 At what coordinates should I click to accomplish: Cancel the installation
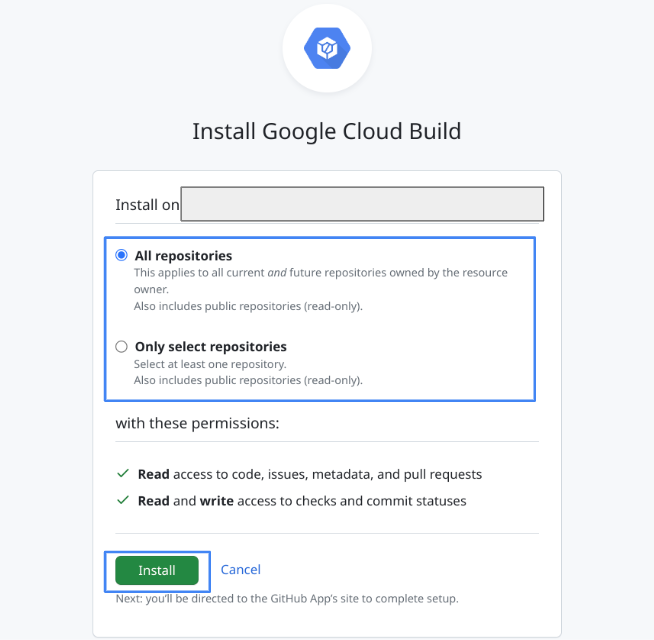click(x=241, y=569)
